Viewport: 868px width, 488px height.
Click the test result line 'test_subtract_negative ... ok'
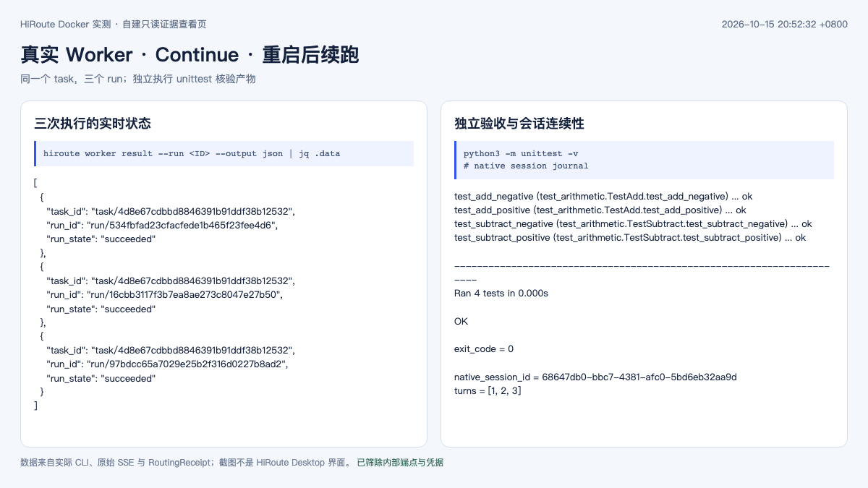pos(633,224)
